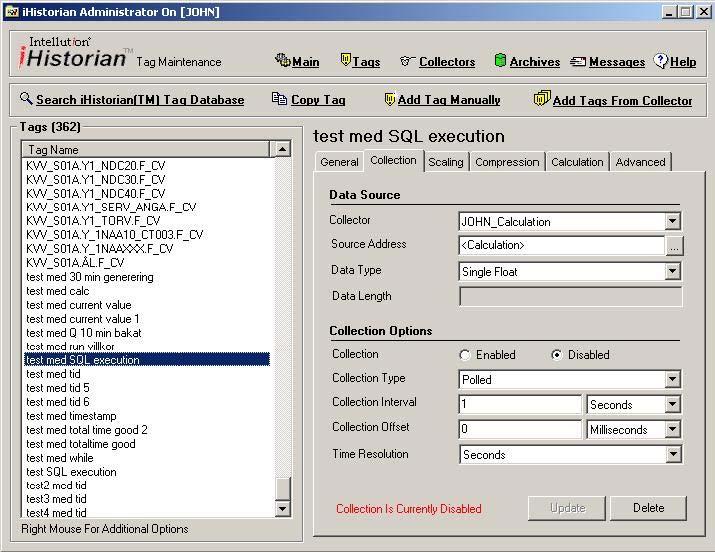The height and width of the screenshot is (552, 715).
Task: Select tag test med timestamp
Action: coord(71,416)
